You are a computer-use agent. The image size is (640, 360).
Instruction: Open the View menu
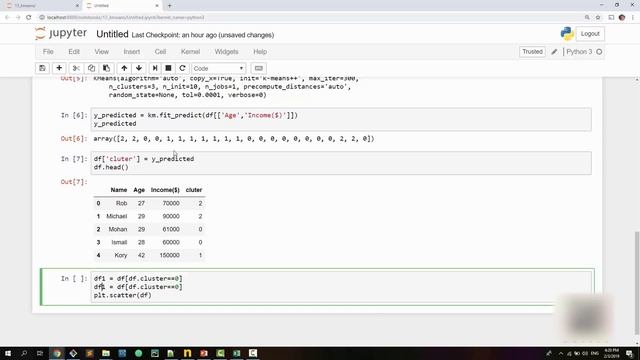[x=102, y=52]
